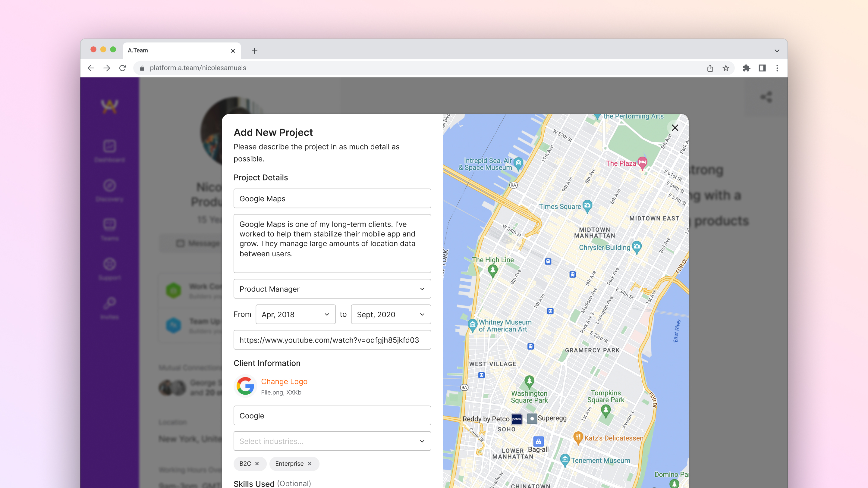Go back using browser back arrow
The image size is (868, 488).
coord(91,68)
